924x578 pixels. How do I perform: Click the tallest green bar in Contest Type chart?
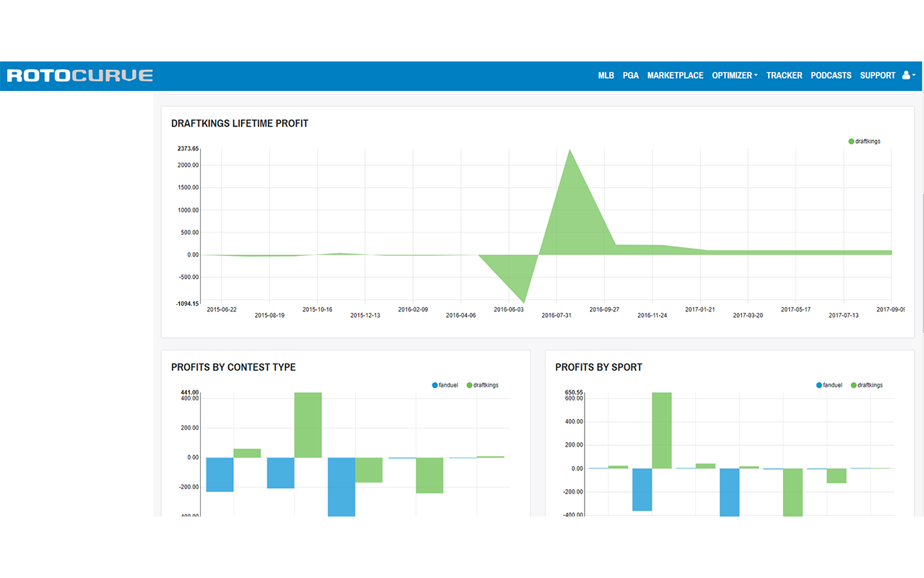(308, 425)
